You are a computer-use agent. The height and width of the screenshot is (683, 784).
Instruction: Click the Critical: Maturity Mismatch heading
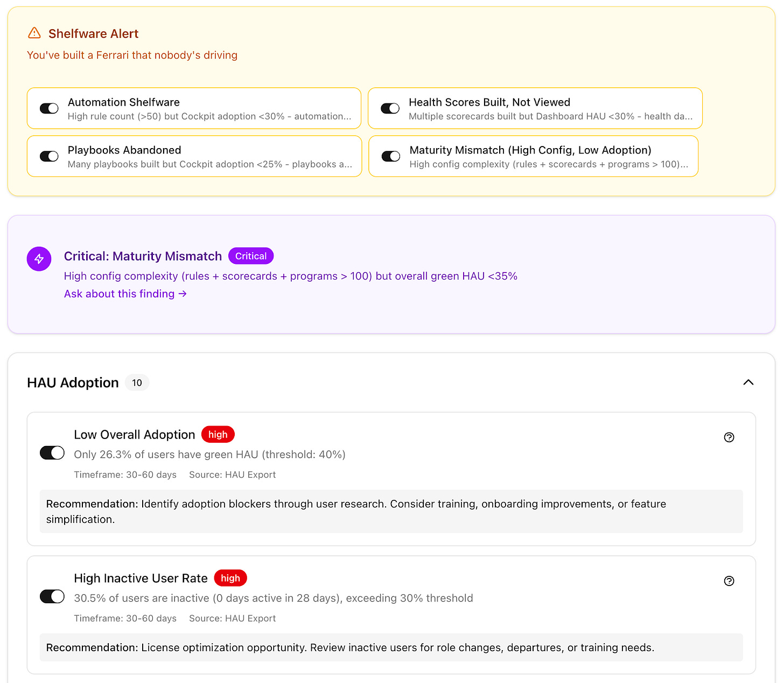coord(143,256)
